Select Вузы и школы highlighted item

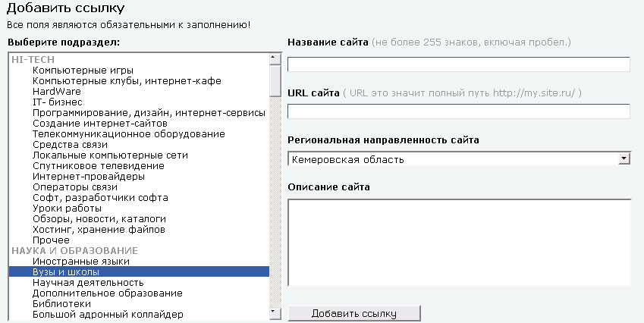point(139,271)
